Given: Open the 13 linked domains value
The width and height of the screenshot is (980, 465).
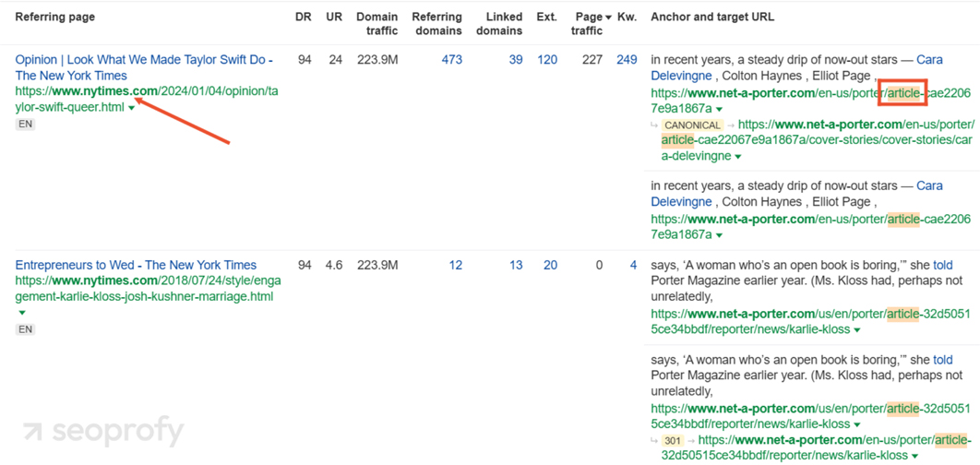Looking at the screenshot, I should [x=516, y=265].
